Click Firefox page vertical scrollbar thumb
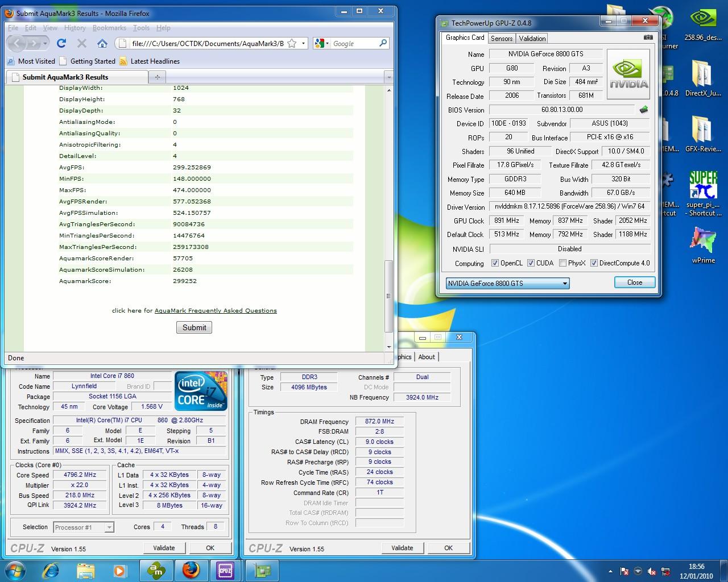728x582 pixels. [x=389, y=296]
